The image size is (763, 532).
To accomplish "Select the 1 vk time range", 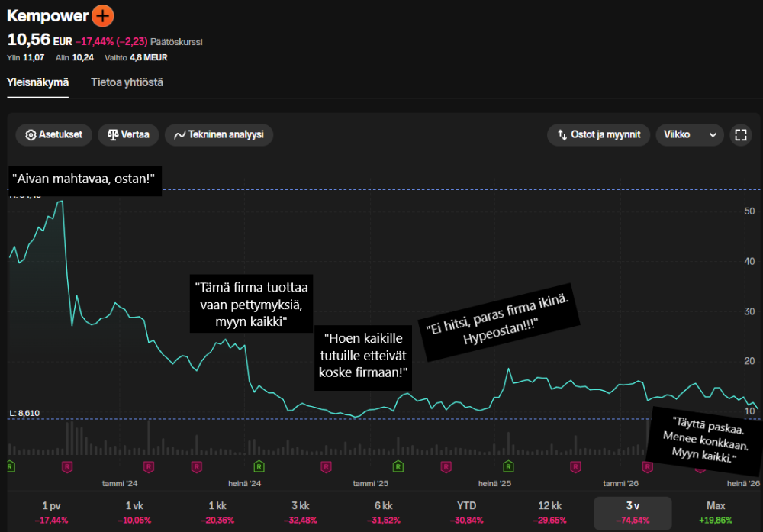I will [x=134, y=513].
